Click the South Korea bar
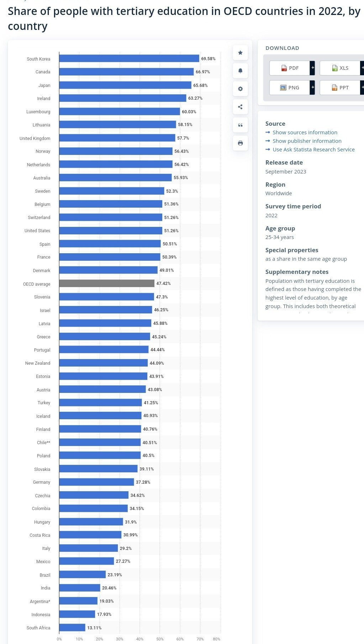Screen dimensions: 364x644 129,58
